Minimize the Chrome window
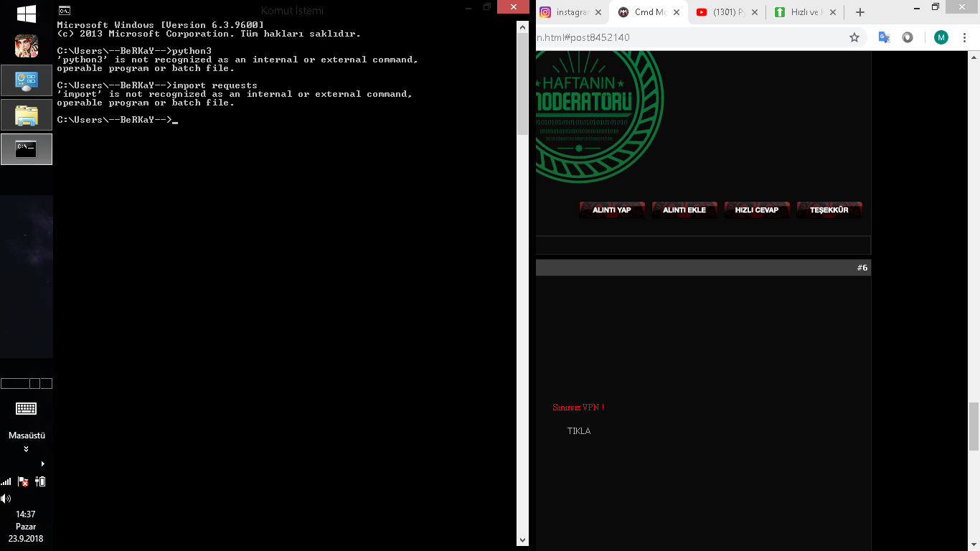 (917, 7)
